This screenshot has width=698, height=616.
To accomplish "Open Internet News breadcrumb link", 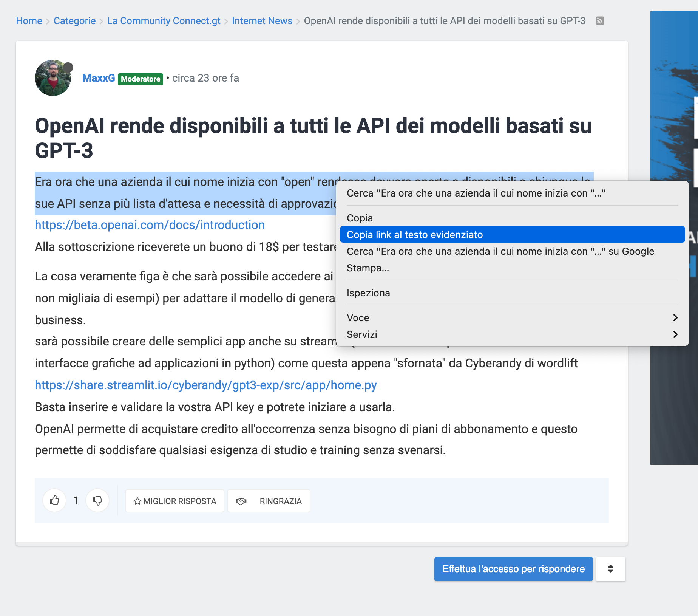I will coord(262,21).
